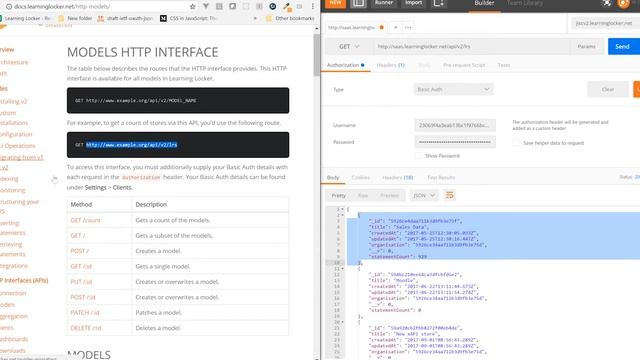Open the JSON format dropdown

coord(424,196)
